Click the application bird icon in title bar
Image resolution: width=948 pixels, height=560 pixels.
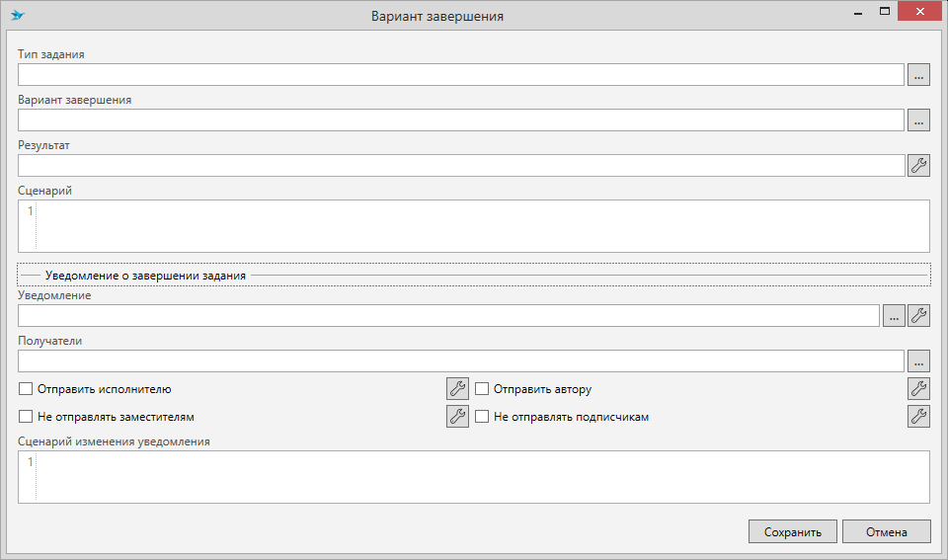tap(17, 16)
